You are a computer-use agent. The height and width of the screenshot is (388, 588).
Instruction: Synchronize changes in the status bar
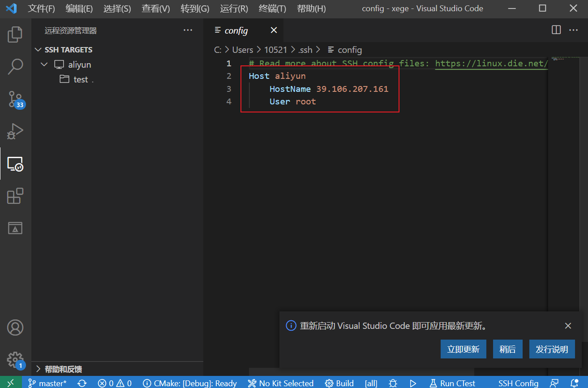(x=82, y=383)
